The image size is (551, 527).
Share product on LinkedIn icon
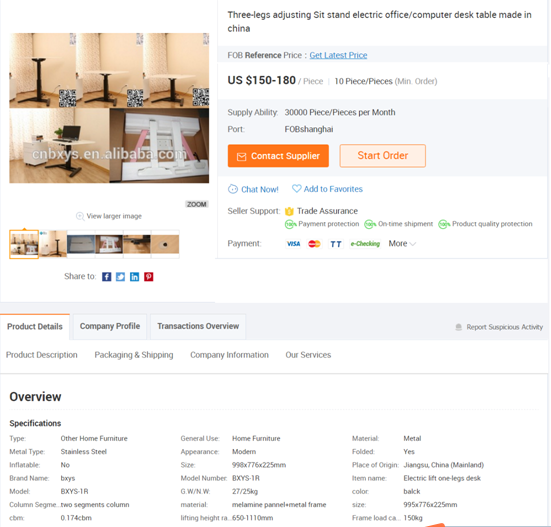coord(135,277)
